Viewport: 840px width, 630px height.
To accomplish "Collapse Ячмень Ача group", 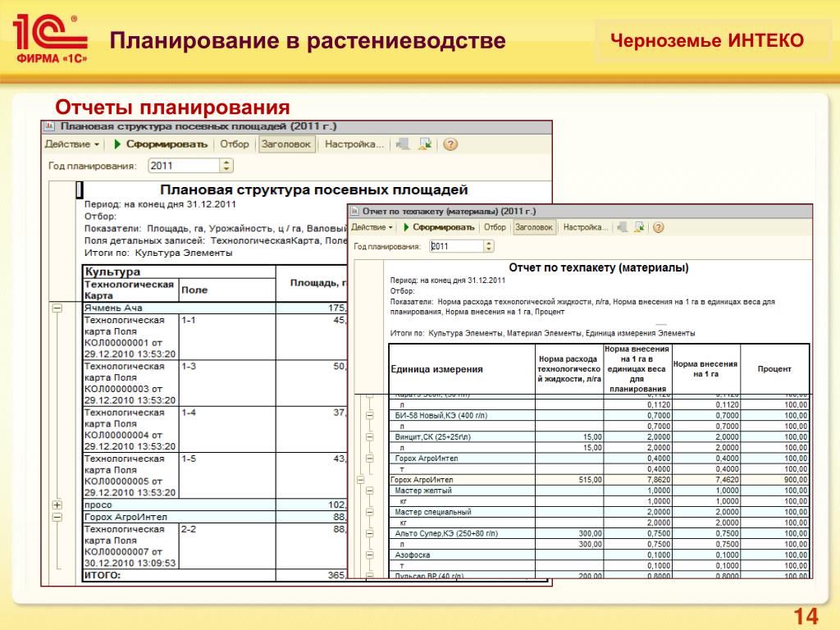I will (57, 308).
